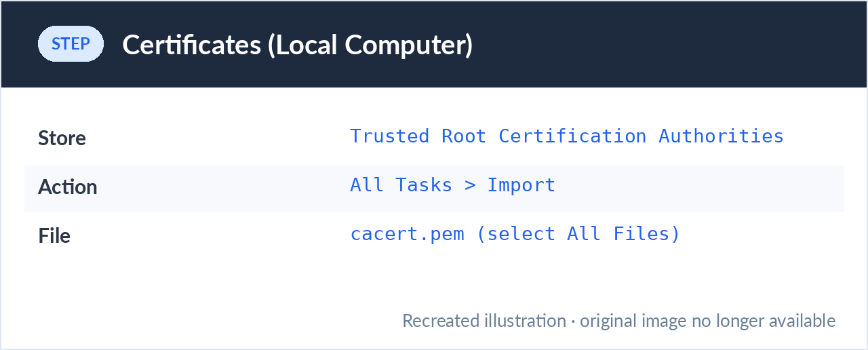Select the 'Certificates (Local Computer)' heading
The width and height of the screenshot is (868, 350).
(297, 45)
